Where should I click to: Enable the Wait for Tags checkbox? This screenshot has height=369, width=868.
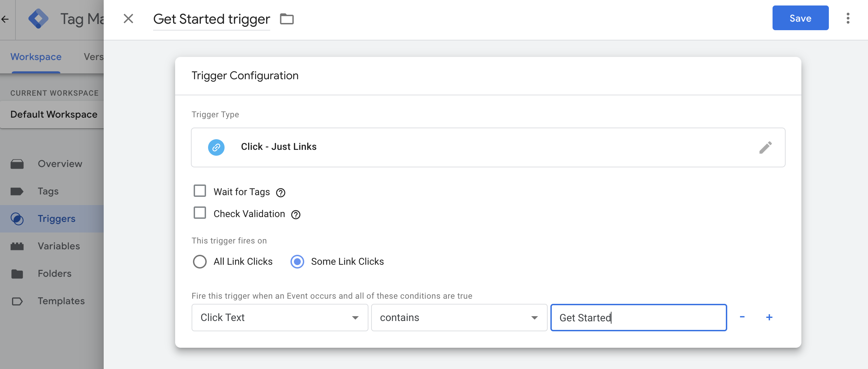pyautogui.click(x=200, y=191)
